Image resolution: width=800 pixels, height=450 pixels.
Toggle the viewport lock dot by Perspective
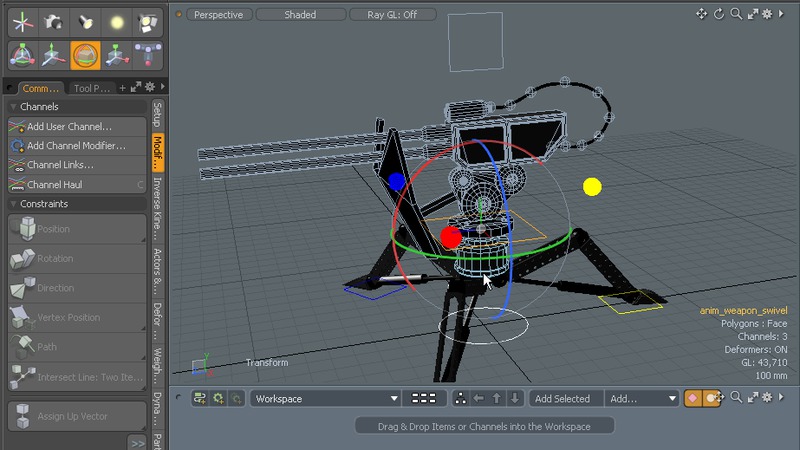179,14
